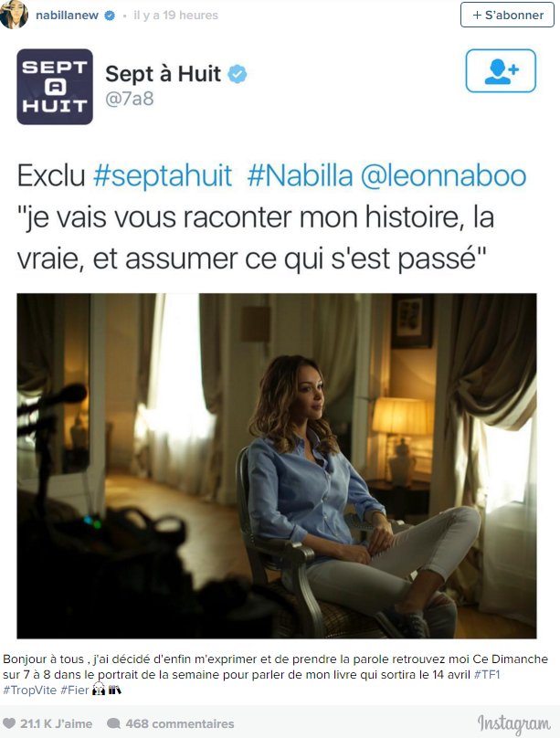Click the heart like icon
Viewport: 560px width, 738px height.
pyautogui.click(x=9, y=723)
